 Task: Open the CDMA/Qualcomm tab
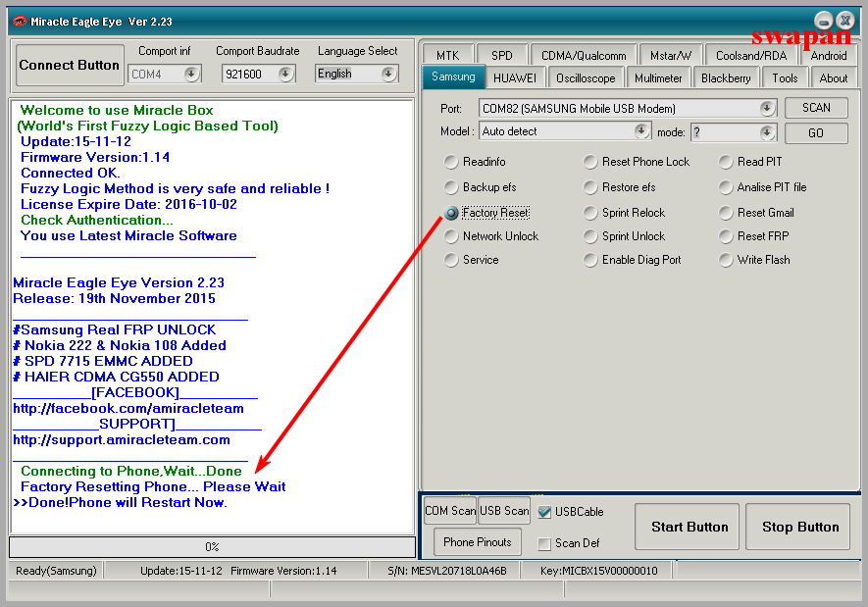click(584, 56)
